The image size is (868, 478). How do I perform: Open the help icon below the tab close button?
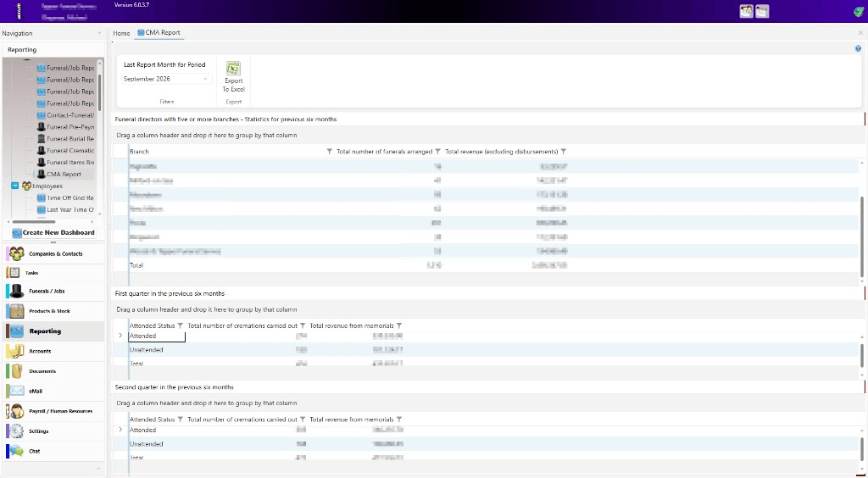click(x=858, y=48)
